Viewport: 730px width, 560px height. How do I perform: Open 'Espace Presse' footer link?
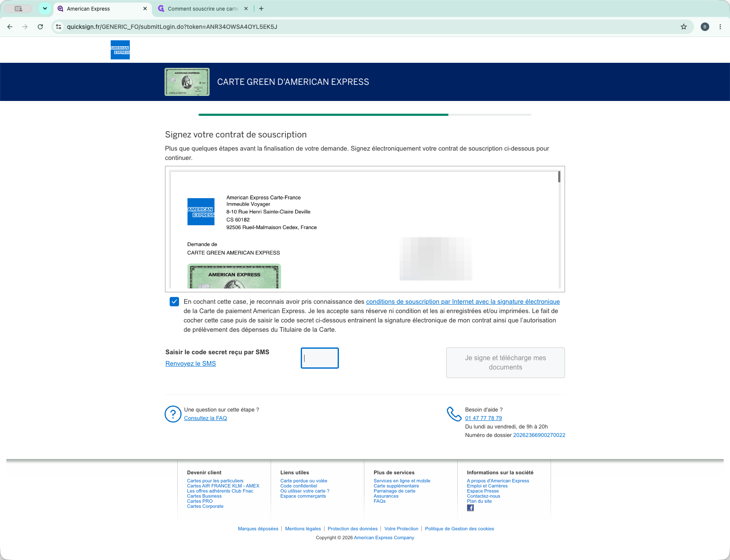pos(483,491)
